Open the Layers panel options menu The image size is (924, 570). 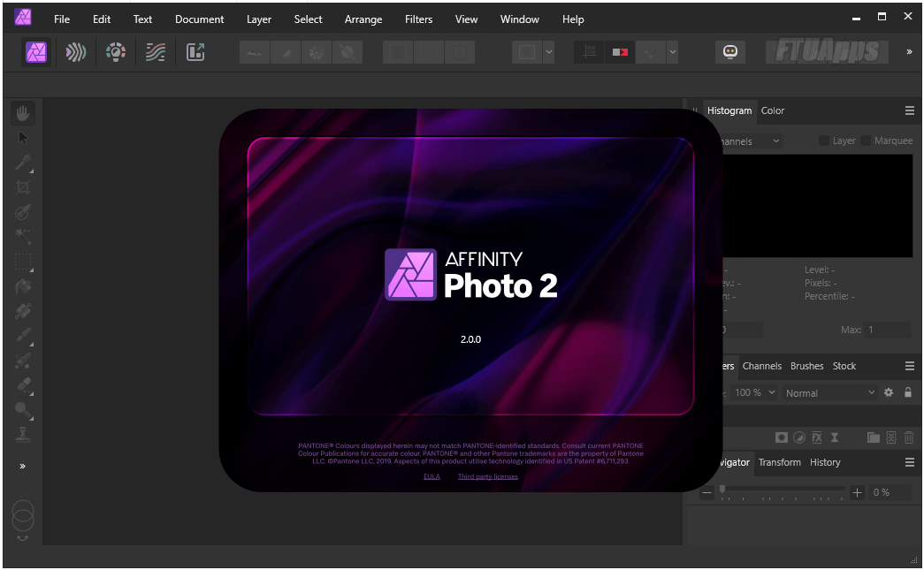910,366
